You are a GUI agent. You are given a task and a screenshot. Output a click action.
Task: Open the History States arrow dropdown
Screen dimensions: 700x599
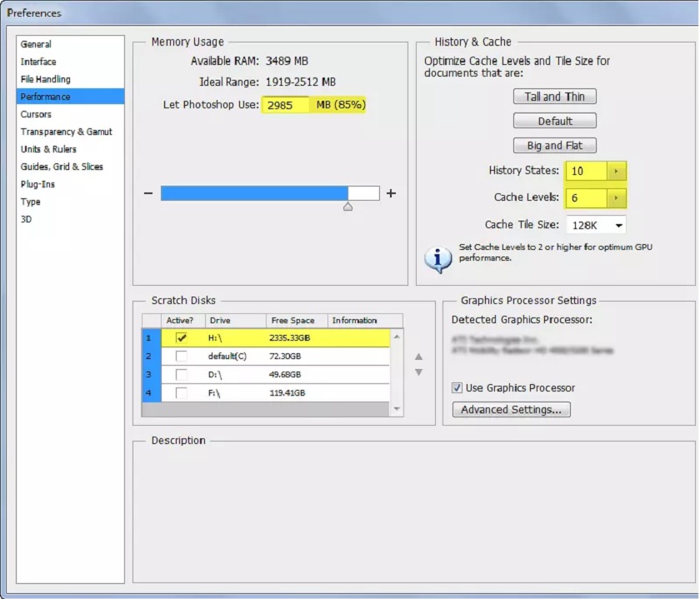pos(616,172)
